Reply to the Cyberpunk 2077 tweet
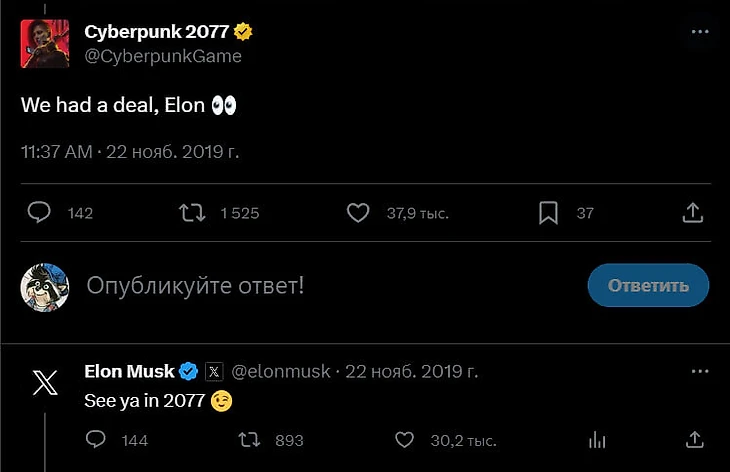The height and width of the screenshot is (472, 730). 40,213
